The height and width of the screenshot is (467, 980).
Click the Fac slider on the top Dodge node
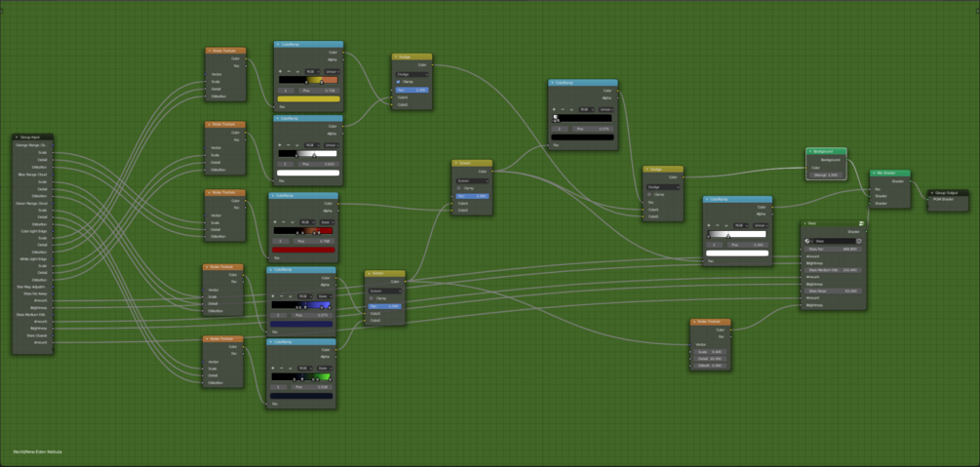(x=412, y=90)
